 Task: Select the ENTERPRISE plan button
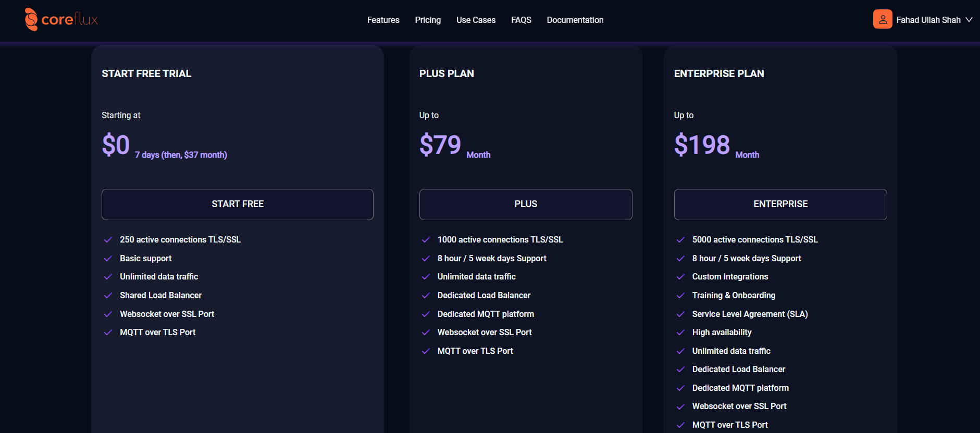(x=780, y=204)
